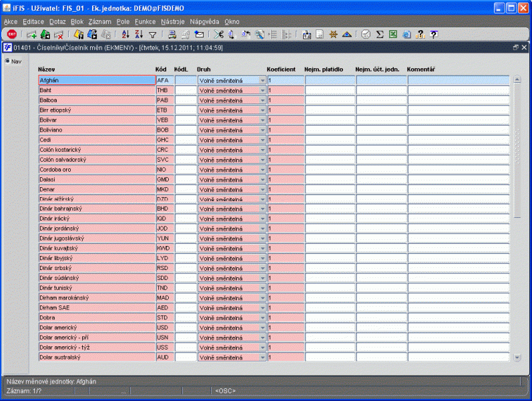Click the question mark help icon
Viewport: 532px width, 401px height.
pyautogui.click(x=434, y=34)
